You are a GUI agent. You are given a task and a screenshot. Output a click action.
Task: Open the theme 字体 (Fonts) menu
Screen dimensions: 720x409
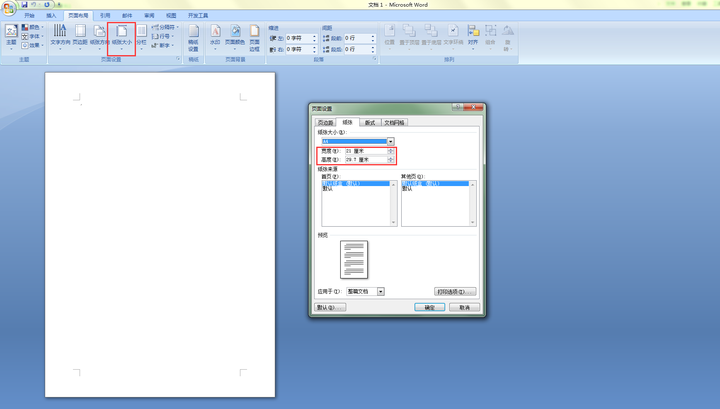point(33,36)
